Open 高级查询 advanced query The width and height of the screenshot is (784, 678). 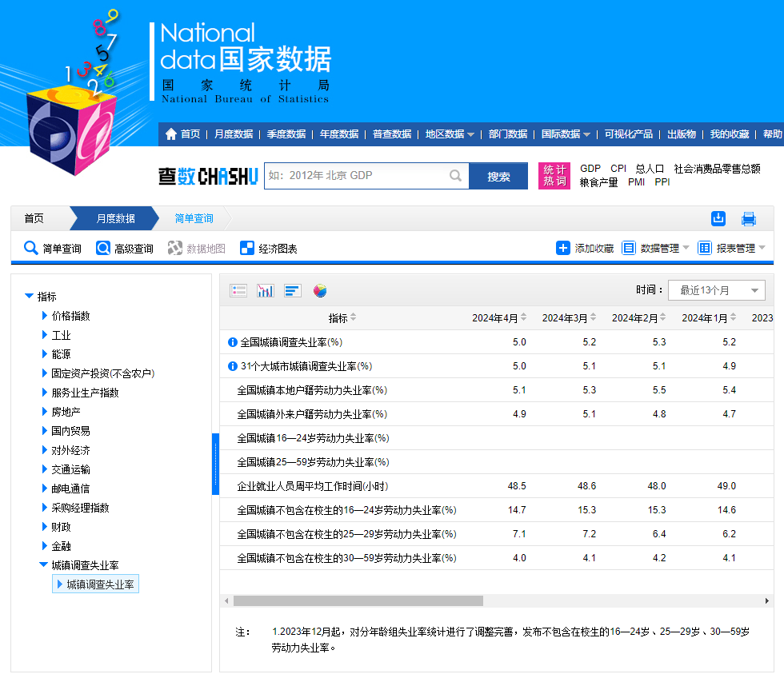pyautogui.click(x=125, y=249)
